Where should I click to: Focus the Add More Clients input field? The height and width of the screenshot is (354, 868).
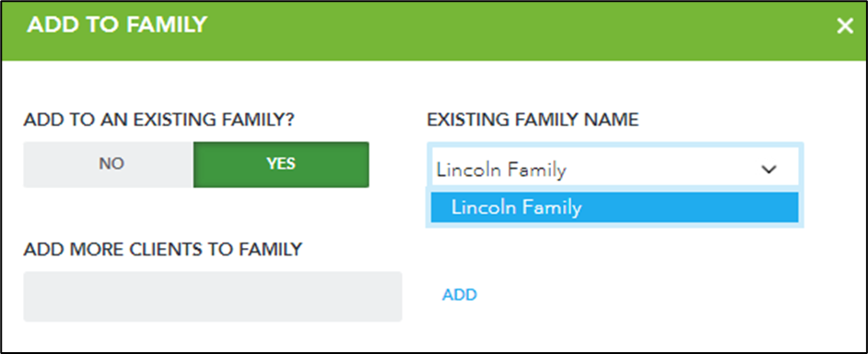click(213, 297)
